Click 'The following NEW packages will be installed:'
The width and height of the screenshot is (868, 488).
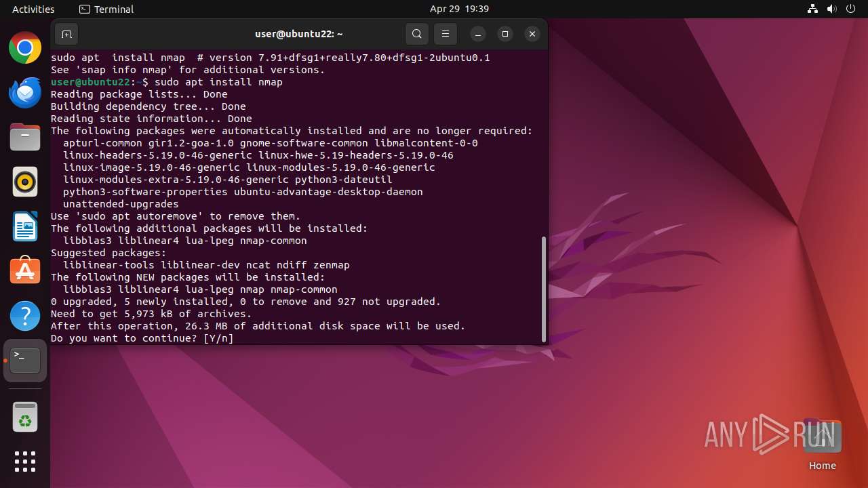pyautogui.click(x=188, y=277)
